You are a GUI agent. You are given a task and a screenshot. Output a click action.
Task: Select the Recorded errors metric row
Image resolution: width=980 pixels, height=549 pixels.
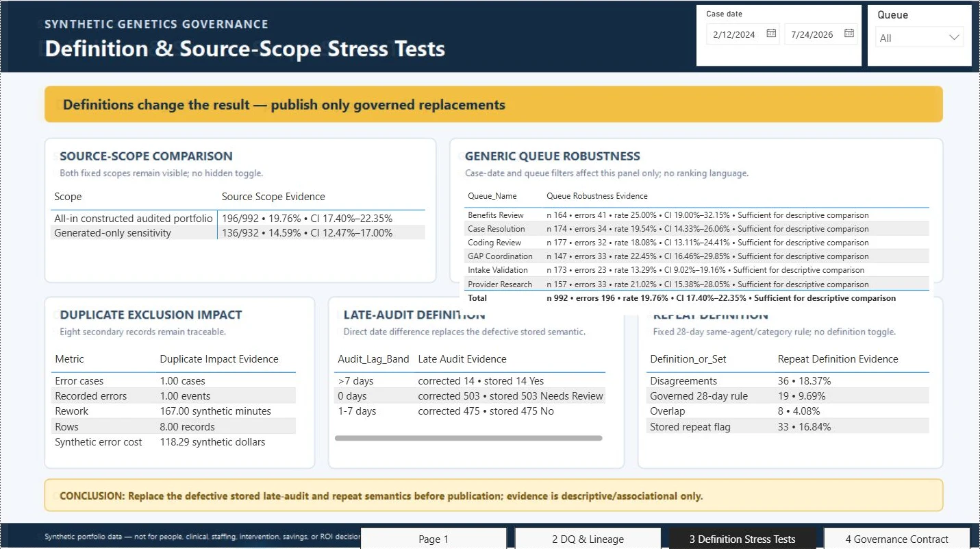(174, 396)
